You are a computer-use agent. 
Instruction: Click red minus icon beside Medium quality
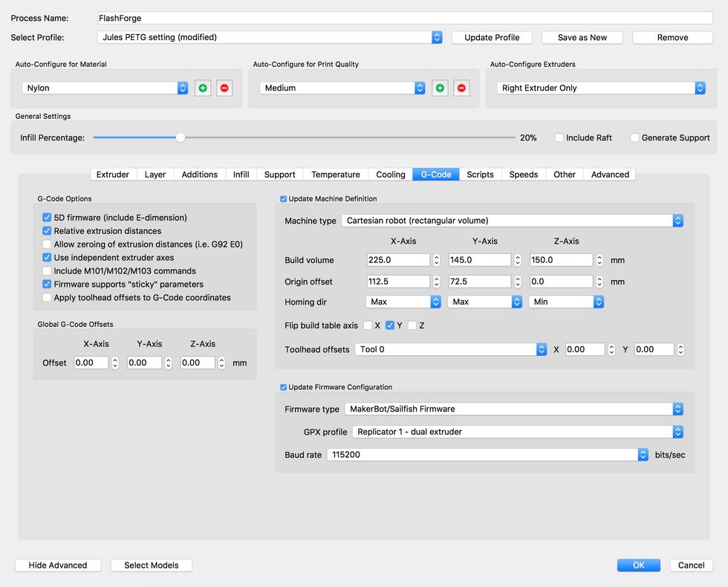461,88
